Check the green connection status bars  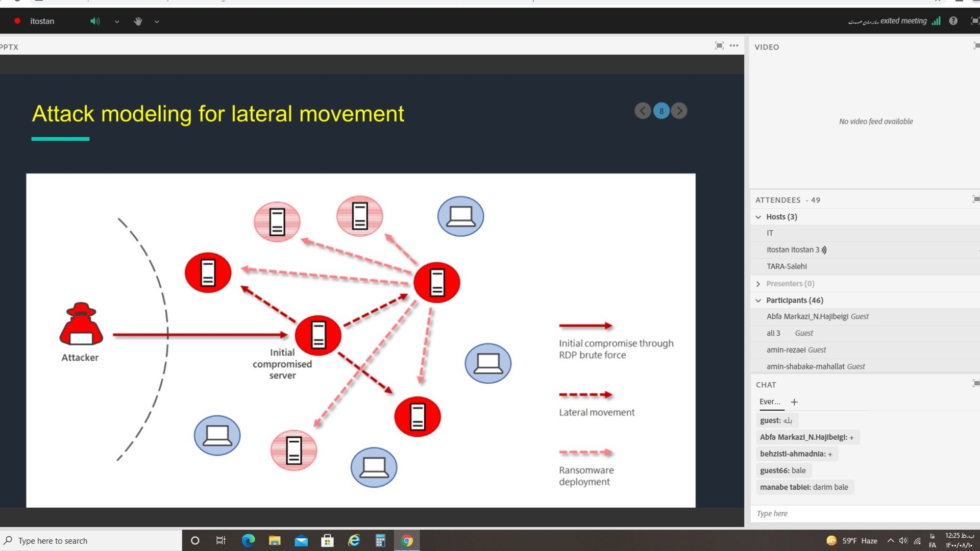pos(936,21)
